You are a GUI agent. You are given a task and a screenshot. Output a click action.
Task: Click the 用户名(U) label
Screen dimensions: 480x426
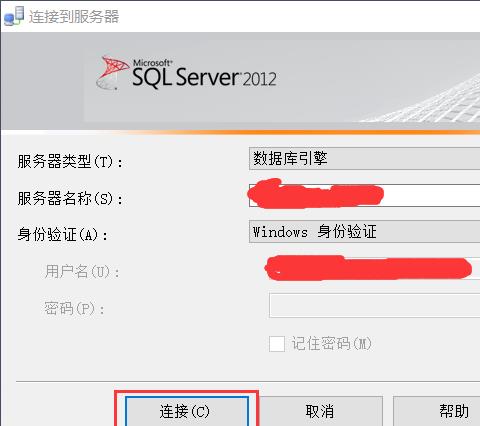click(82, 271)
